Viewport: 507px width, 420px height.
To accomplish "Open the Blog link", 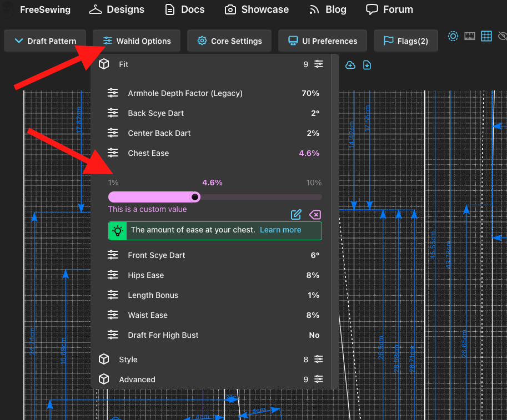I will click(328, 9).
